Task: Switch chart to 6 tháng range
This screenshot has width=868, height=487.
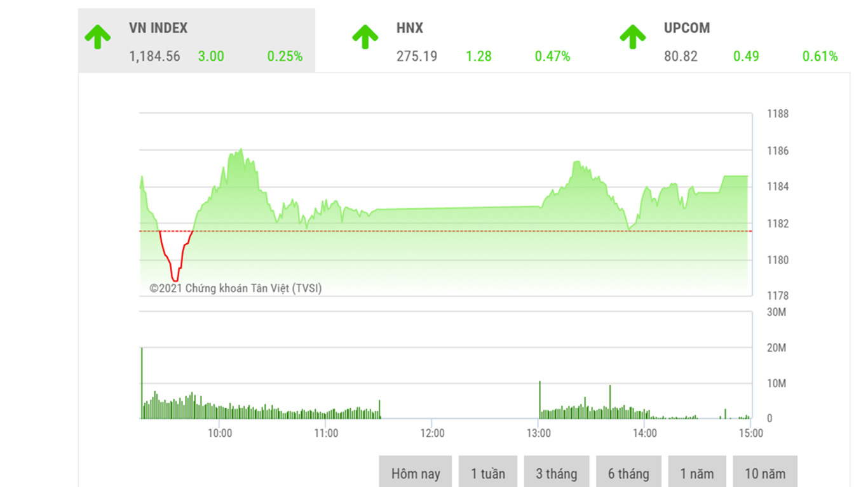Action: tap(628, 472)
